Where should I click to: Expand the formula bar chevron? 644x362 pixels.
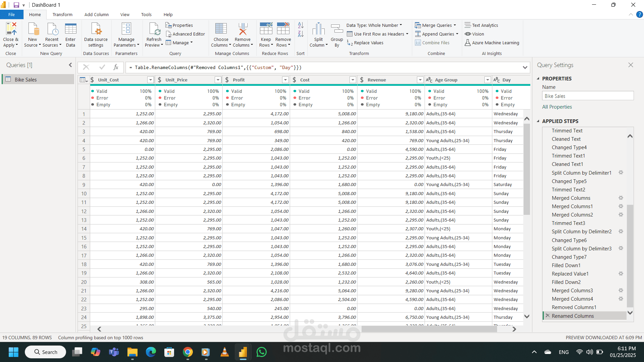[525, 67]
